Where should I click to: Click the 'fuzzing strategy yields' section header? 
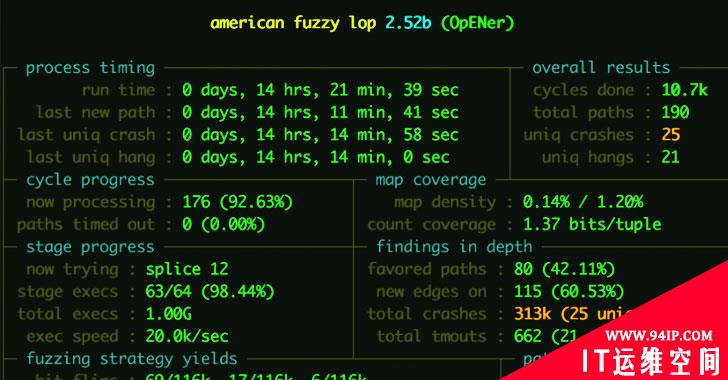point(131,359)
